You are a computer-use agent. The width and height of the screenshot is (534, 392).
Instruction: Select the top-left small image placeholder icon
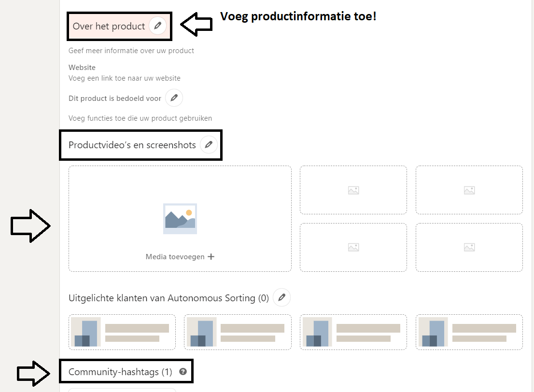353,190
